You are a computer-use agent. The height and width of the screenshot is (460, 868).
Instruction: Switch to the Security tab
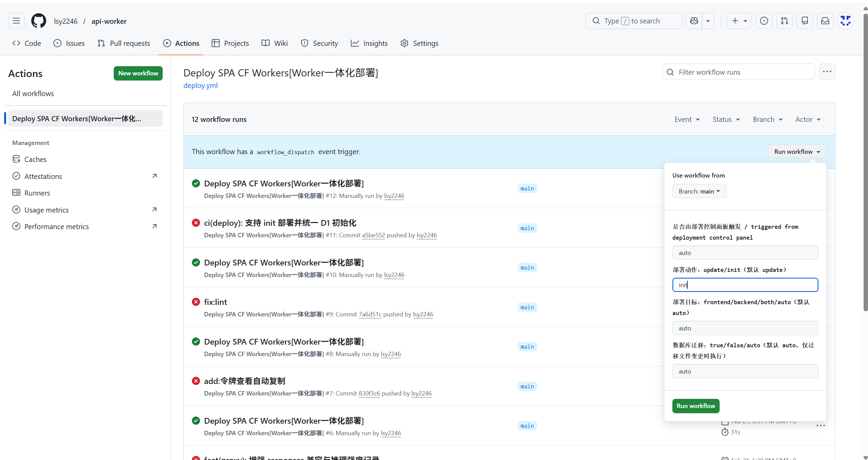pos(319,43)
